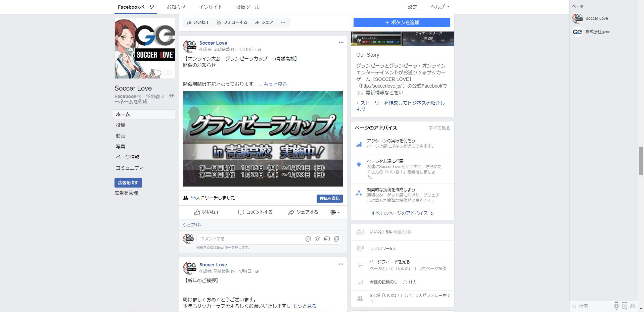644x312 pixels.
Task: Click the 株式会社gzoe logo in sidebar
Action: click(578, 32)
